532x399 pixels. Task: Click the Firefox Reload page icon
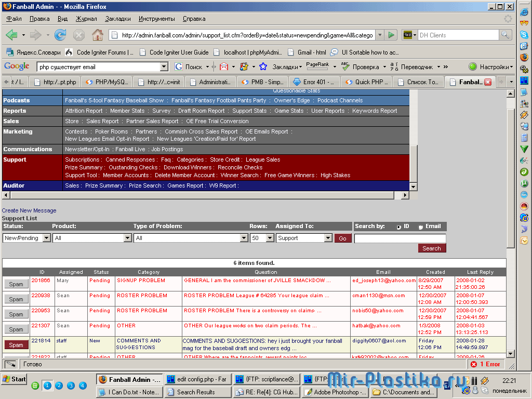[60, 35]
